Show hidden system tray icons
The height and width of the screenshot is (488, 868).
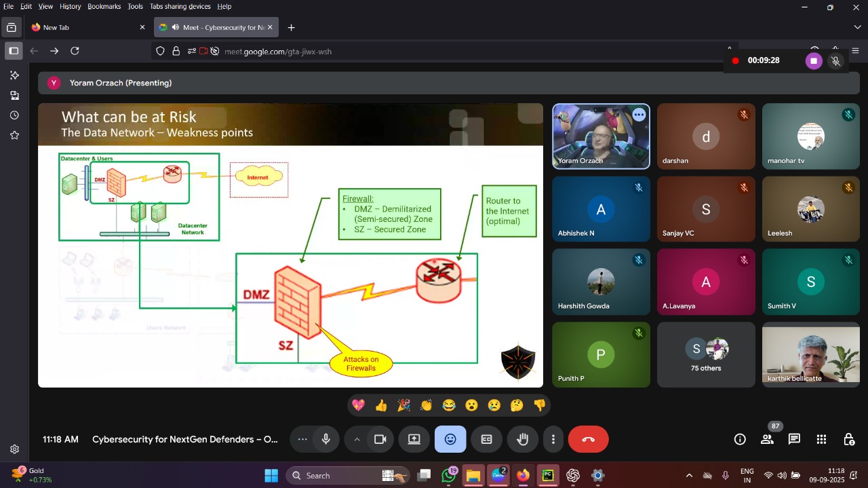pyautogui.click(x=689, y=476)
